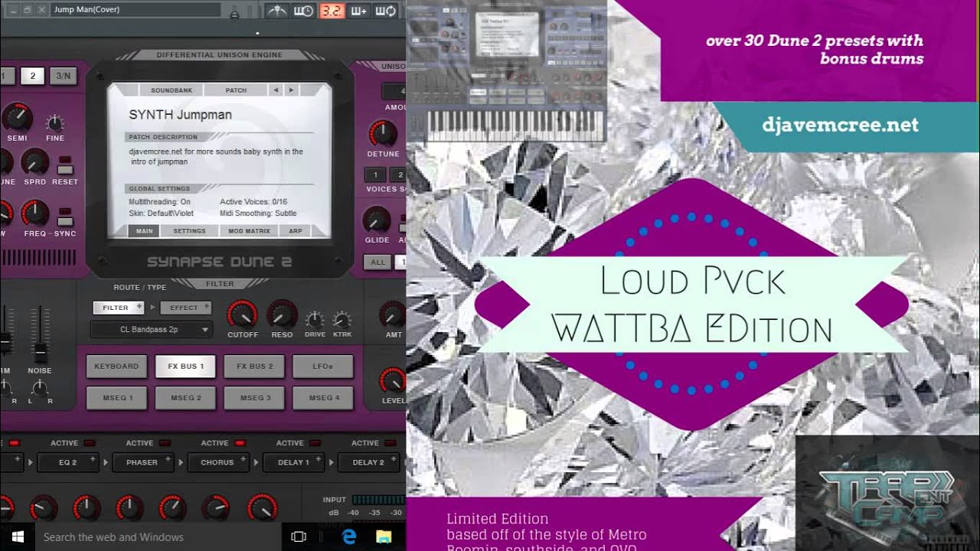980x551 pixels.
Task: Open the DELAY 1 effect slot dropdown
Action: 293,462
